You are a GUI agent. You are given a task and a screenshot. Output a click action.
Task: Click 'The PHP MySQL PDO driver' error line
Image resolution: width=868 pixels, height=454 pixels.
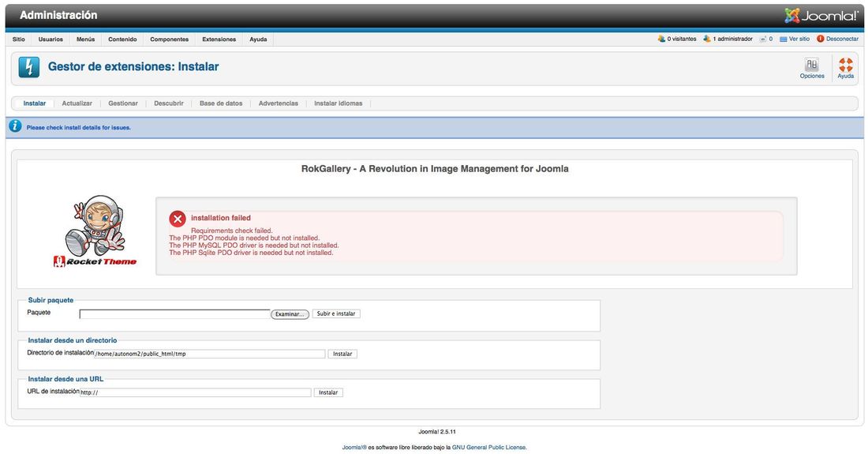[x=253, y=246]
